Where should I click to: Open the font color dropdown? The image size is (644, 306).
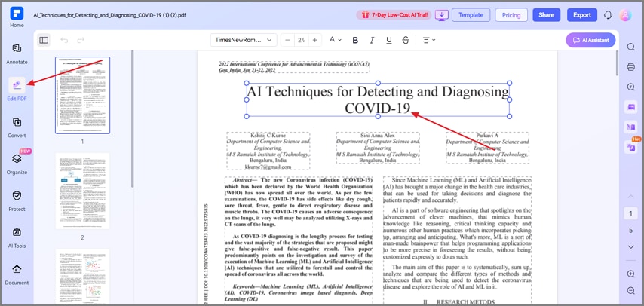pyautogui.click(x=335, y=40)
